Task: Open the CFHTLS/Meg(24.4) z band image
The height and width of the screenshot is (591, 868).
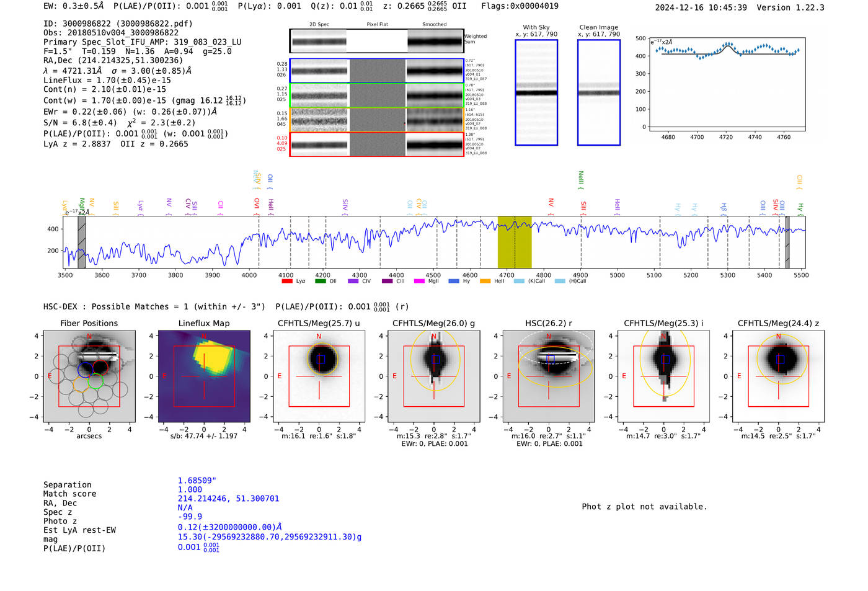Action: (x=779, y=376)
